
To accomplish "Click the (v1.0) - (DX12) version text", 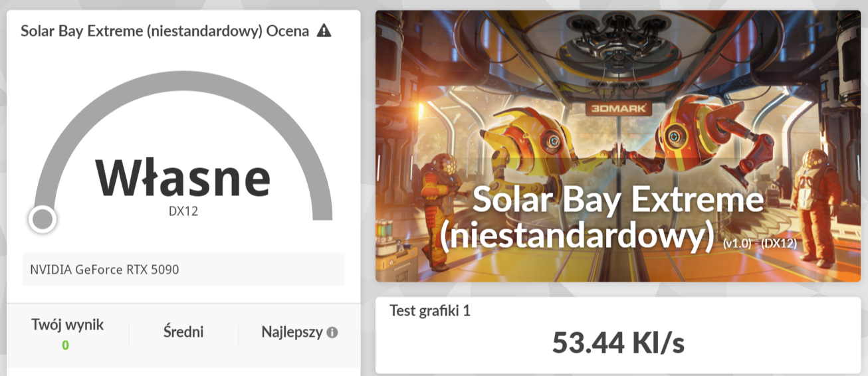I will (x=760, y=244).
